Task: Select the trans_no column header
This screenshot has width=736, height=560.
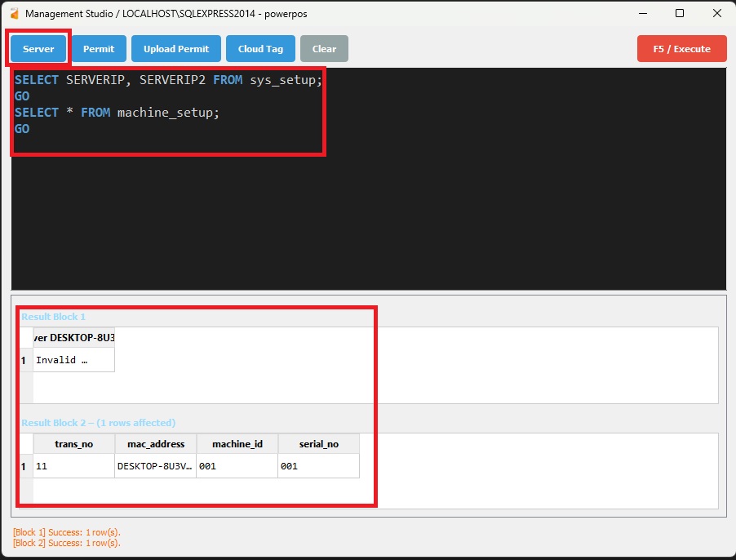Action: pos(73,444)
